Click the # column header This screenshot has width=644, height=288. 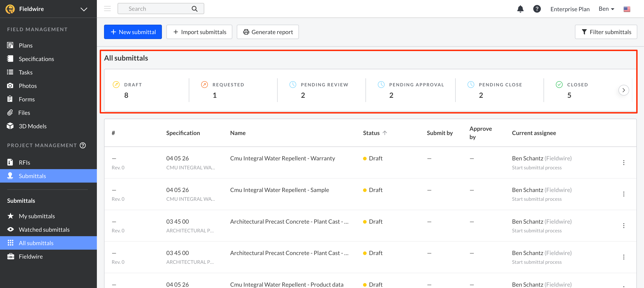pos(113,133)
